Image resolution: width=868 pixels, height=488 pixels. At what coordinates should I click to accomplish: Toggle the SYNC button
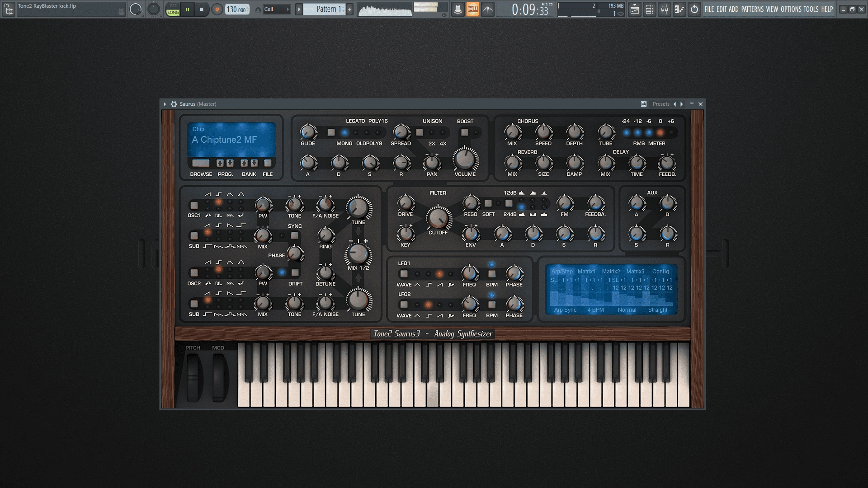point(295,235)
